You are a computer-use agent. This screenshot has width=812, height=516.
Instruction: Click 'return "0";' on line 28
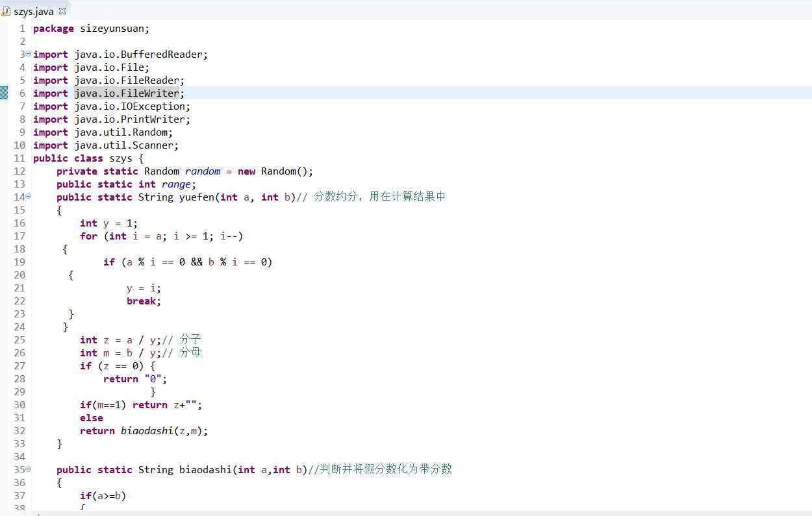point(136,379)
